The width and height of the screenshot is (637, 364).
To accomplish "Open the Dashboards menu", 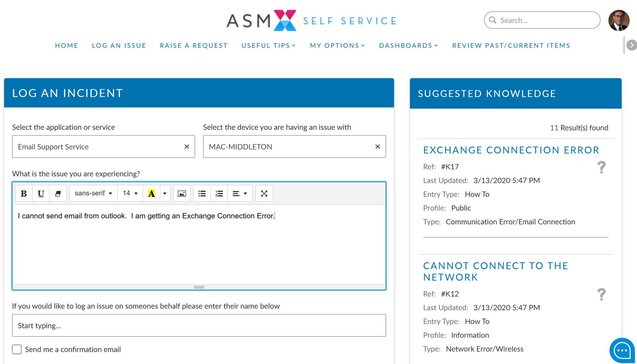I will [x=408, y=45].
